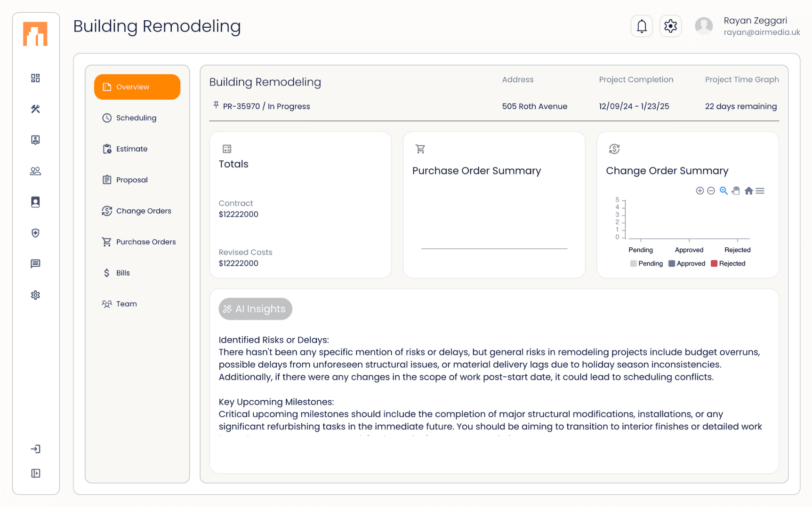812x508 pixels.
Task: Toggle the Rejected legend series
Action: (728, 264)
